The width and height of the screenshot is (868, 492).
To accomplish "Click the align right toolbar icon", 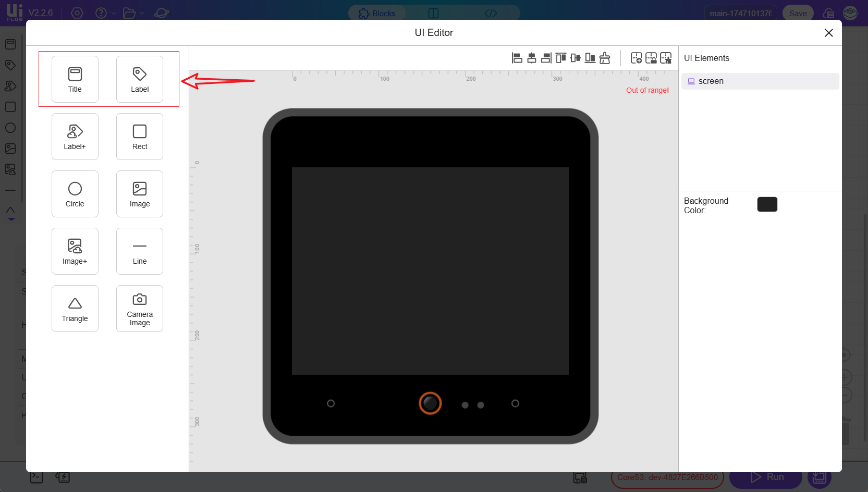I will click(546, 58).
